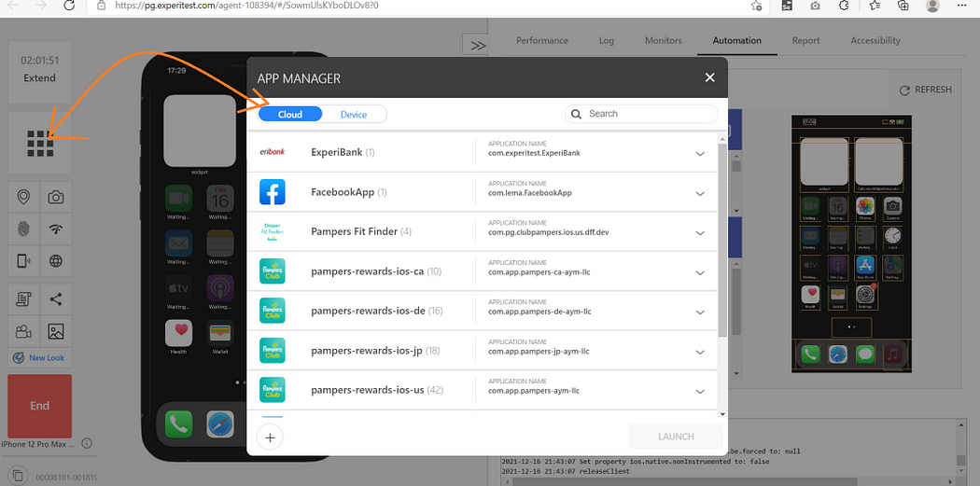Close the App Manager dialog
The width and height of the screenshot is (980, 486).
coord(709,77)
